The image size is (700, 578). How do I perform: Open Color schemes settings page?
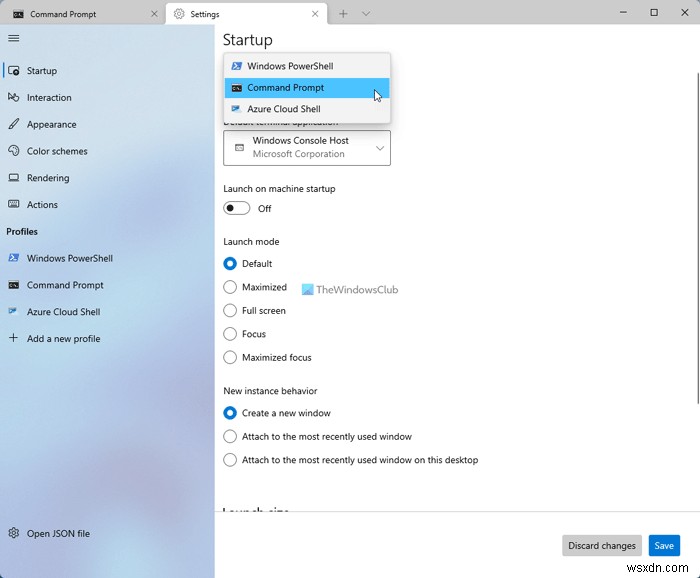pyautogui.click(x=107, y=151)
